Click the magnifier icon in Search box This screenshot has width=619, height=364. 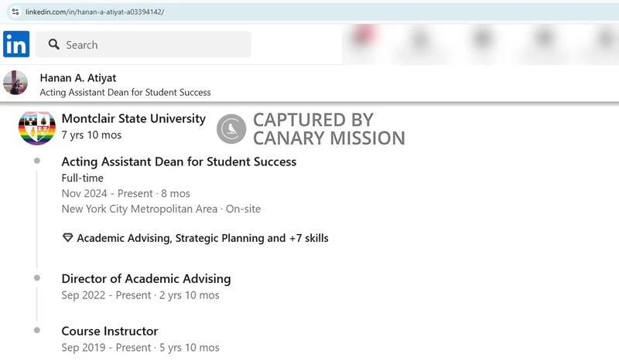tap(54, 44)
